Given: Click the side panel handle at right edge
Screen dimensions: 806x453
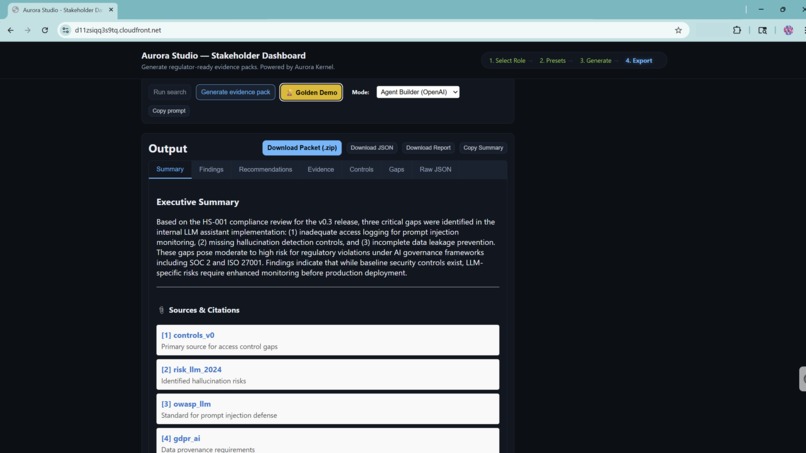Looking at the screenshot, I should click(x=802, y=379).
